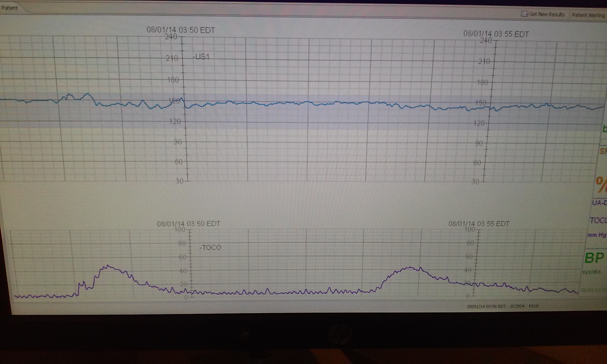Click the TOCO trace label on the chart

pyautogui.click(x=211, y=247)
